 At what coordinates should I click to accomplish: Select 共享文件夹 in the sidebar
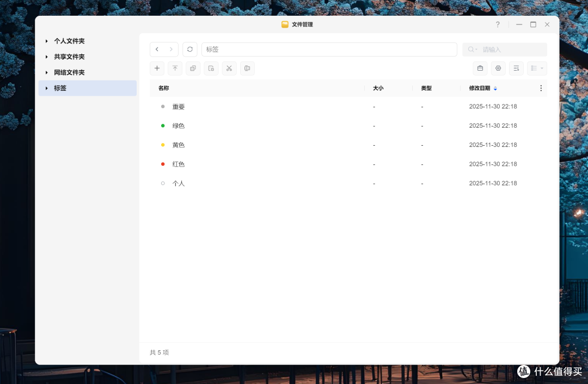[x=69, y=57]
